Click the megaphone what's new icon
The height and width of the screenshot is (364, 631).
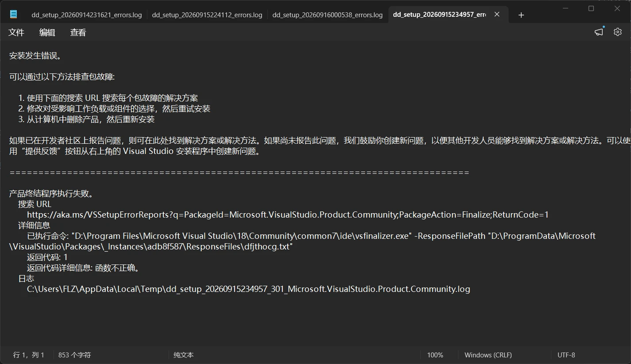point(599,32)
